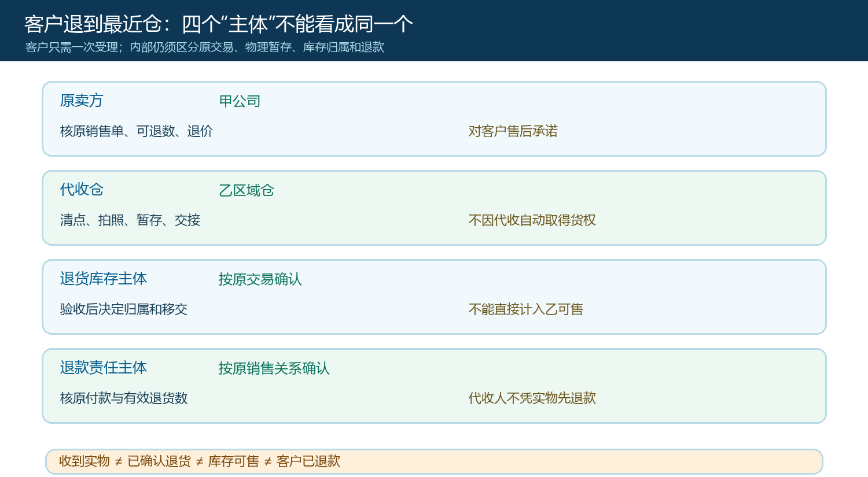Click the text 验收后决定归属和移交
The image size is (868, 477).
124,309
